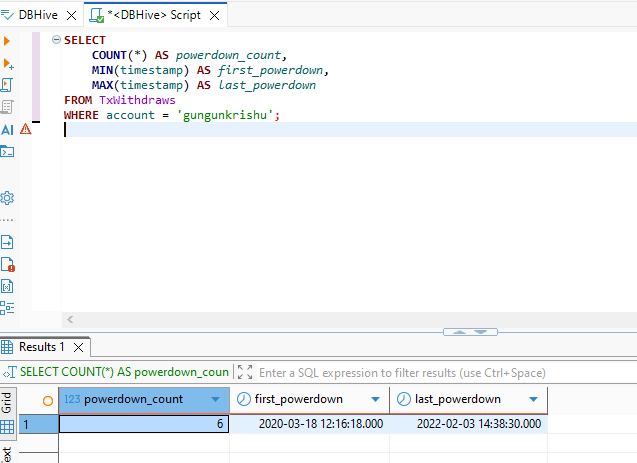Click the Execute SQL script icon
637x463 pixels.
tap(7, 84)
